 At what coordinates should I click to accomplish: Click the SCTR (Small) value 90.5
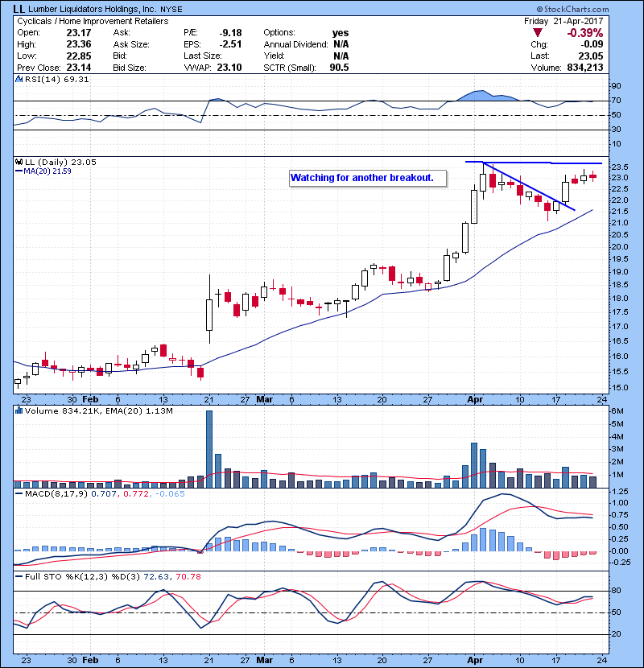(x=339, y=68)
